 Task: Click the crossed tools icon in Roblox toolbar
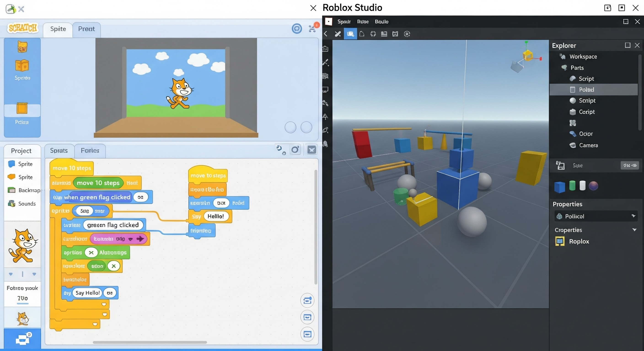click(x=338, y=34)
